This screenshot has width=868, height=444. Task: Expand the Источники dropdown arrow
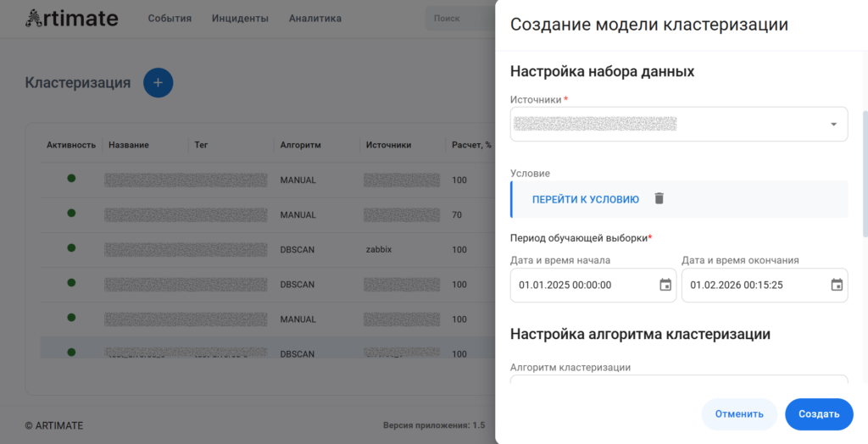pos(833,125)
